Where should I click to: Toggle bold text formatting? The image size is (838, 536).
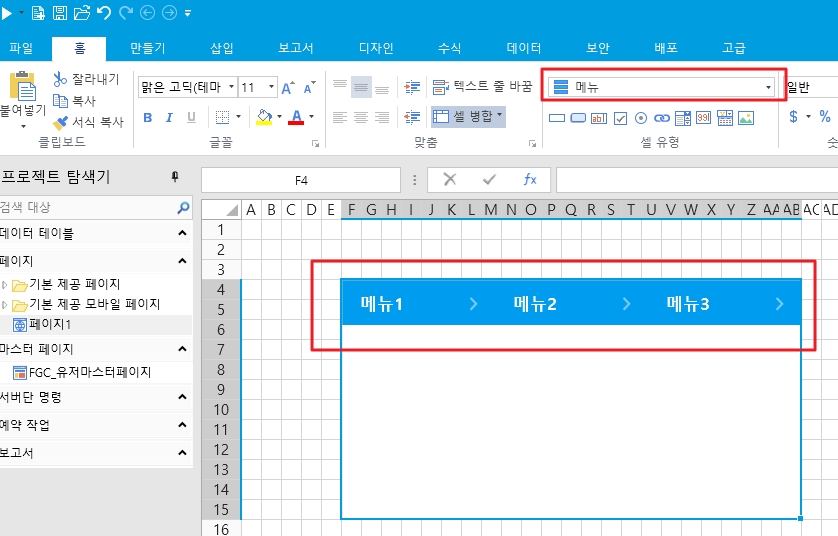pos(147,118)
